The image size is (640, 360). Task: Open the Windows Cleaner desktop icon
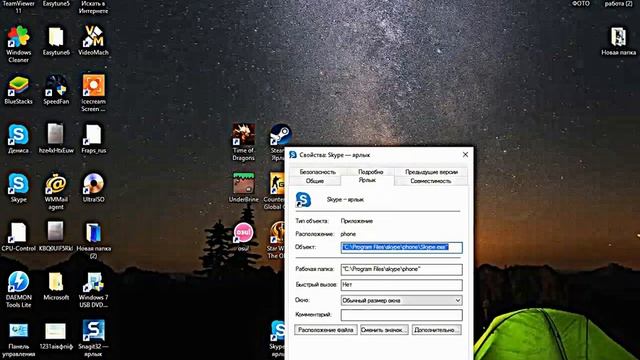18,37
